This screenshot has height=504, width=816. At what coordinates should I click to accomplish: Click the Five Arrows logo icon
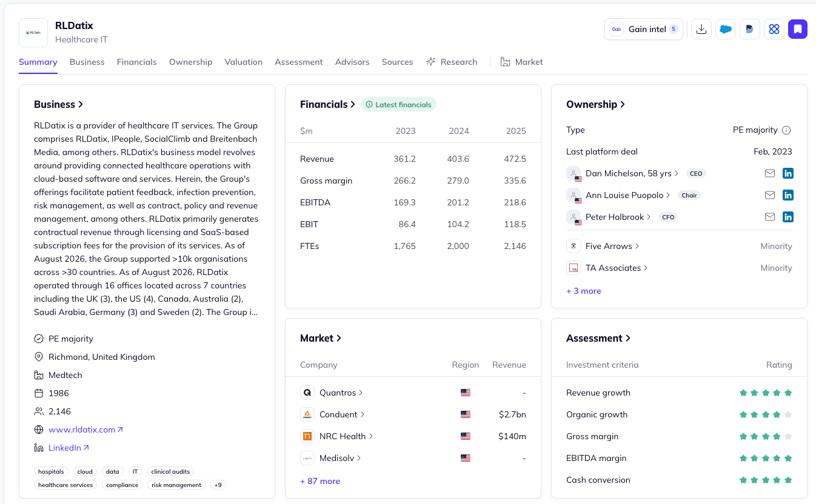[574, 246]
